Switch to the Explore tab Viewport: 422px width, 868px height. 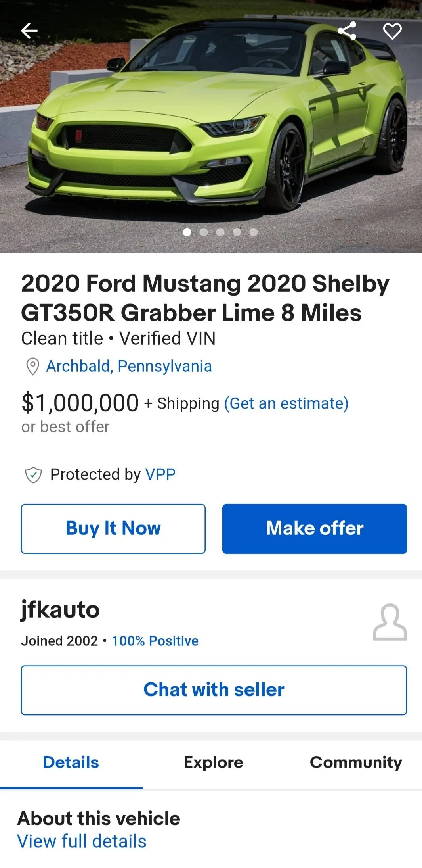coord(214,762)
